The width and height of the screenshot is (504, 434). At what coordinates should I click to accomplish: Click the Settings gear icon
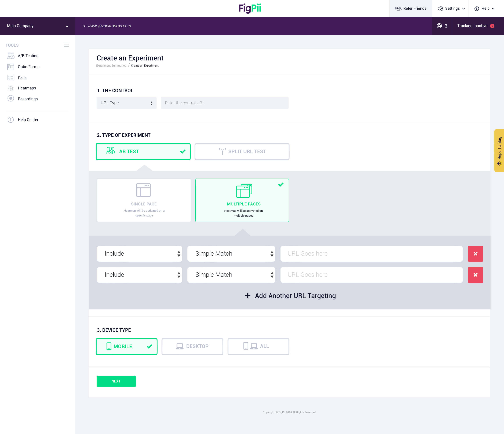pos(440,9)
